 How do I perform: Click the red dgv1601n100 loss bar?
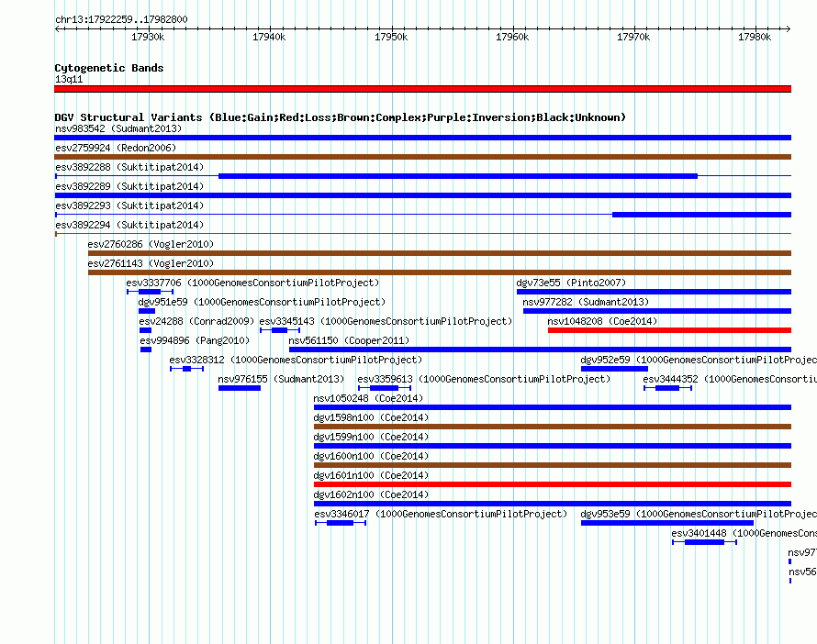coord(553,484)
